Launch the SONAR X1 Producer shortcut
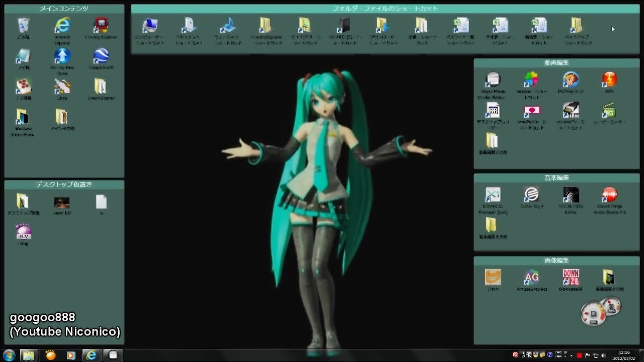Image resolution: width=644 pixels, height=362 pixels. pyautogui.click(x=493, y=195)
